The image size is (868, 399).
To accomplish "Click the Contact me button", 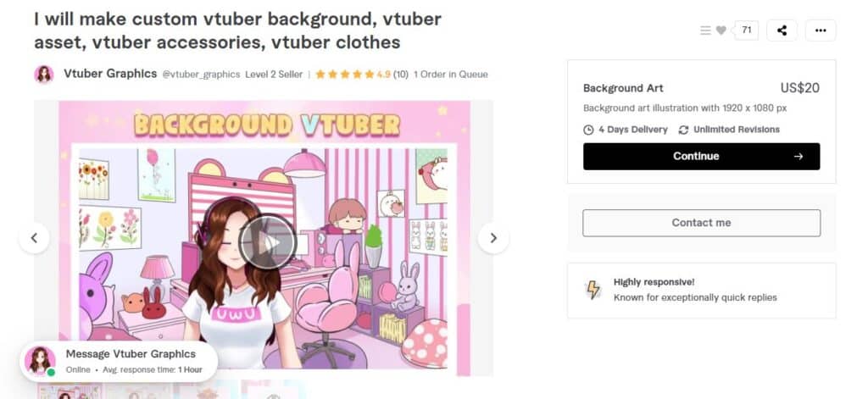I will [701, 223].
